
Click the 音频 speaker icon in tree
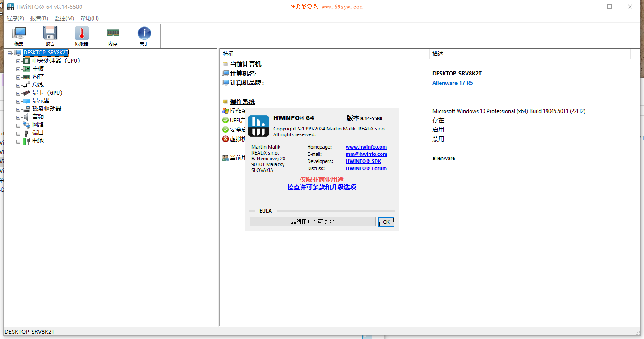[26, 117]
